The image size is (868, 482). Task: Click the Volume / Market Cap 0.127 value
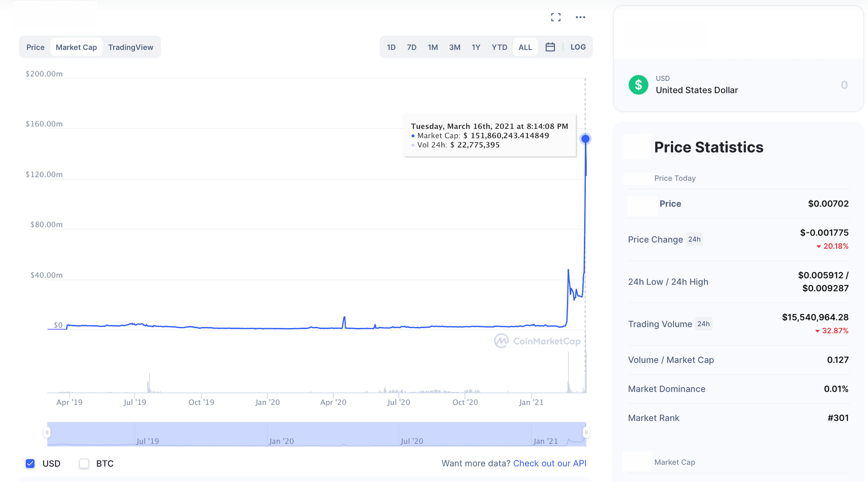pyautogui.click(x=838, y=360)
